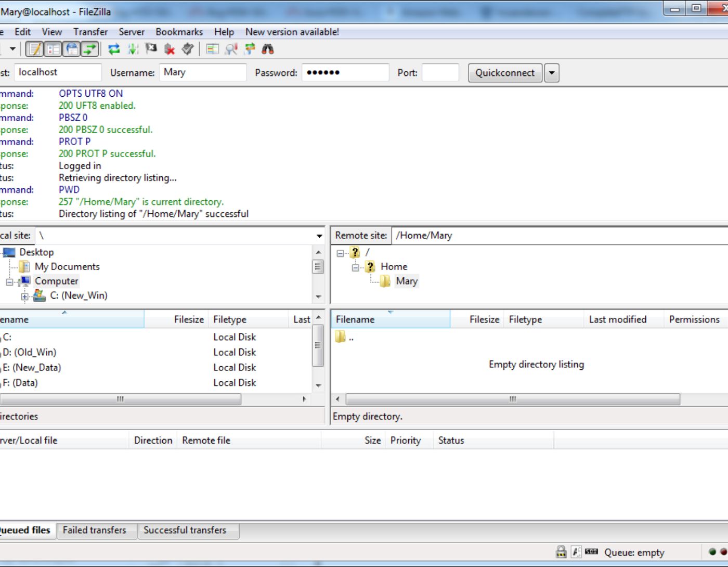Click the Host field containing localhost
Viewport: 728px width, 567px height.
pyautogui.click(x=58, y=72)
